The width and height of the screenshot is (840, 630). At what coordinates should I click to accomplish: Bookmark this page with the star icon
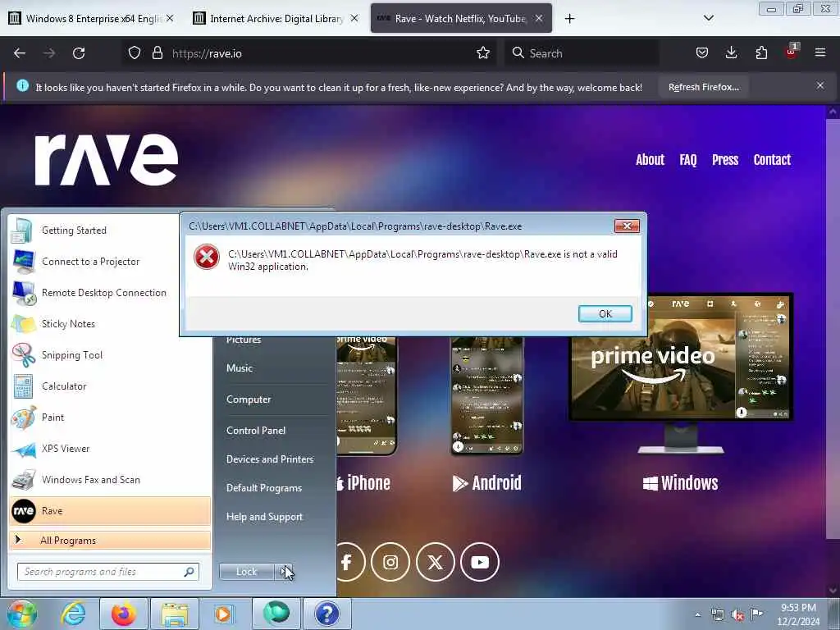482,53
